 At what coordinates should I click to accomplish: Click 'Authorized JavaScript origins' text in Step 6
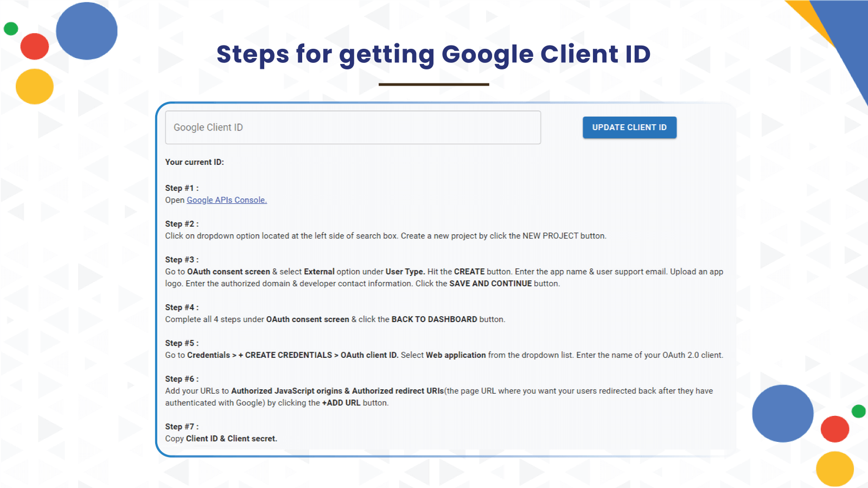(286, 391)
